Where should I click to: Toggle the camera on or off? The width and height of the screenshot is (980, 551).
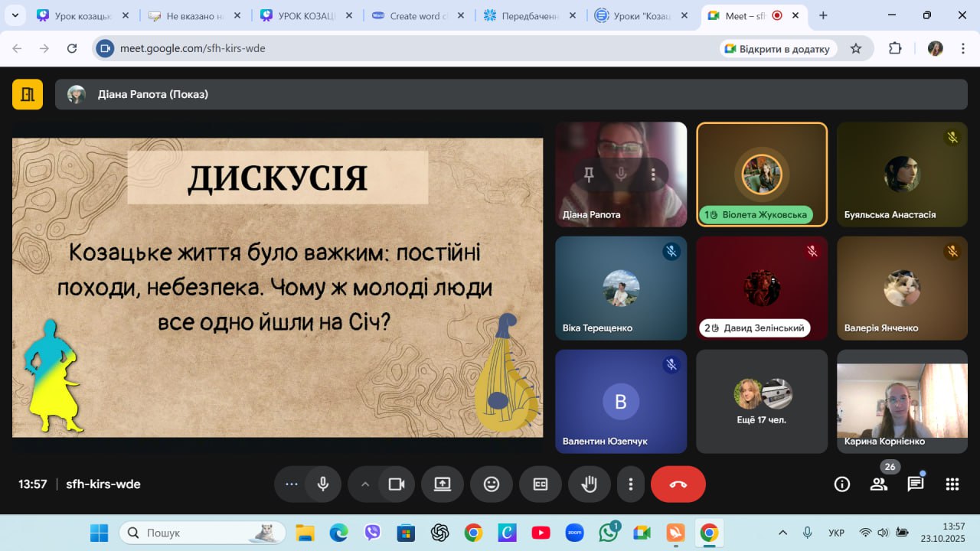[396, 484]
